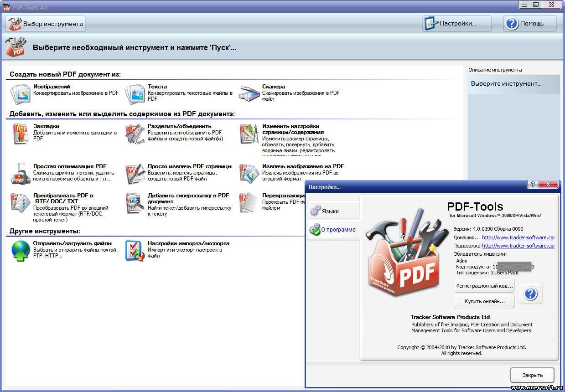565x392 pixels.
Task: Click the Настройки импорта/экспорта title
Action: coord(188,243)
